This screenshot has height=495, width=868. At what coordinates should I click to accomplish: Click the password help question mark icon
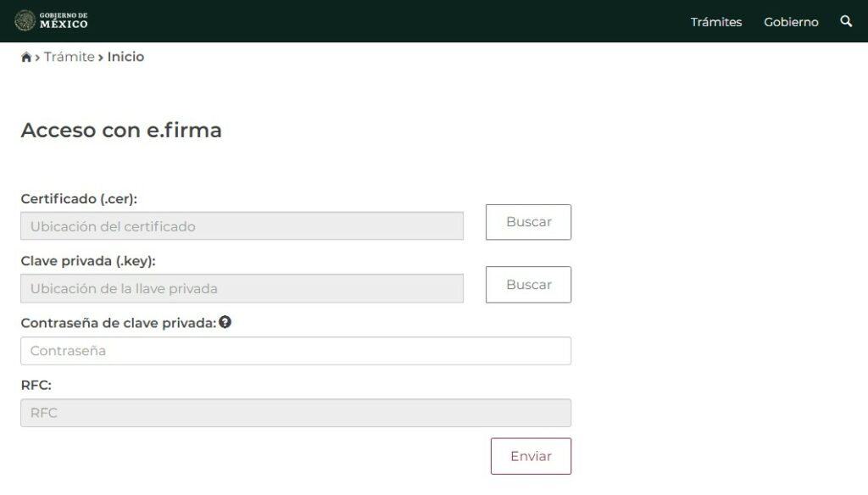[225, 322]
